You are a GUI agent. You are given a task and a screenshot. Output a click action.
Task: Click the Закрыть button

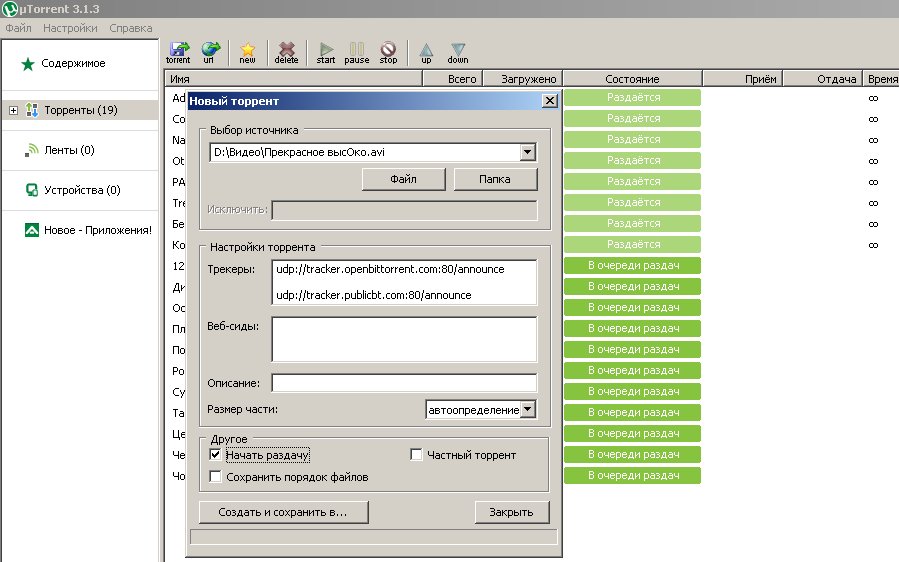[511, 512]
